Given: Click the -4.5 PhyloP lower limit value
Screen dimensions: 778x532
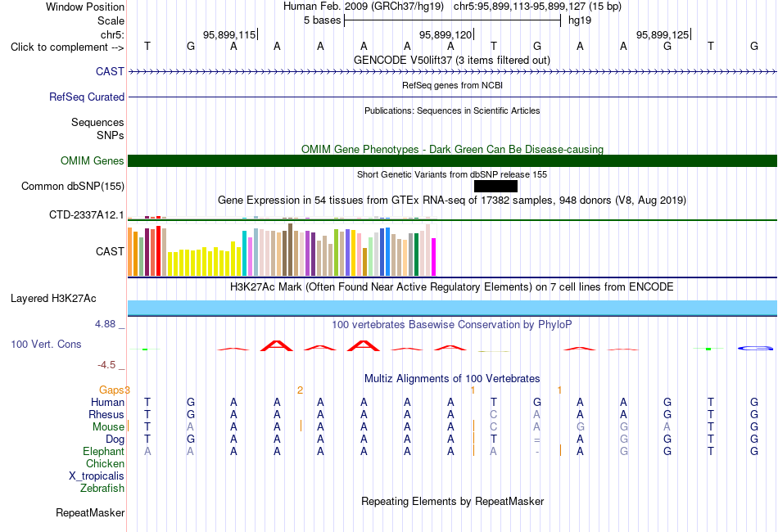Looking at the screenshot, I should point(106,365).
